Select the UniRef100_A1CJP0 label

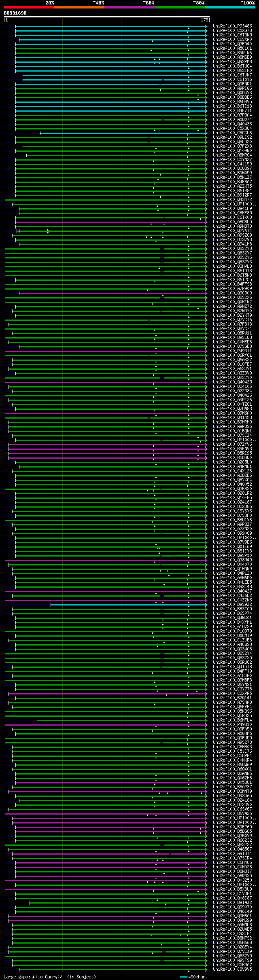point(232,676)
